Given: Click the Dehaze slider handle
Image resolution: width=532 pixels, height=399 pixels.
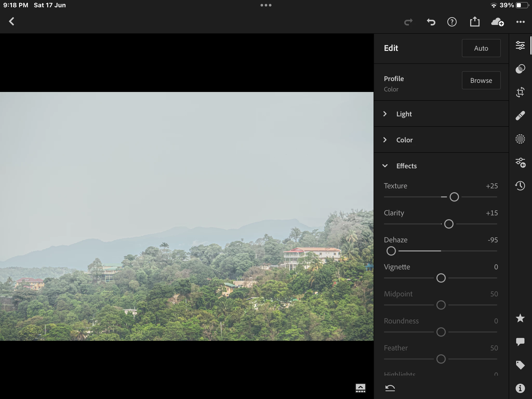Looking at the screenshot, I should (x=391, y=251).
